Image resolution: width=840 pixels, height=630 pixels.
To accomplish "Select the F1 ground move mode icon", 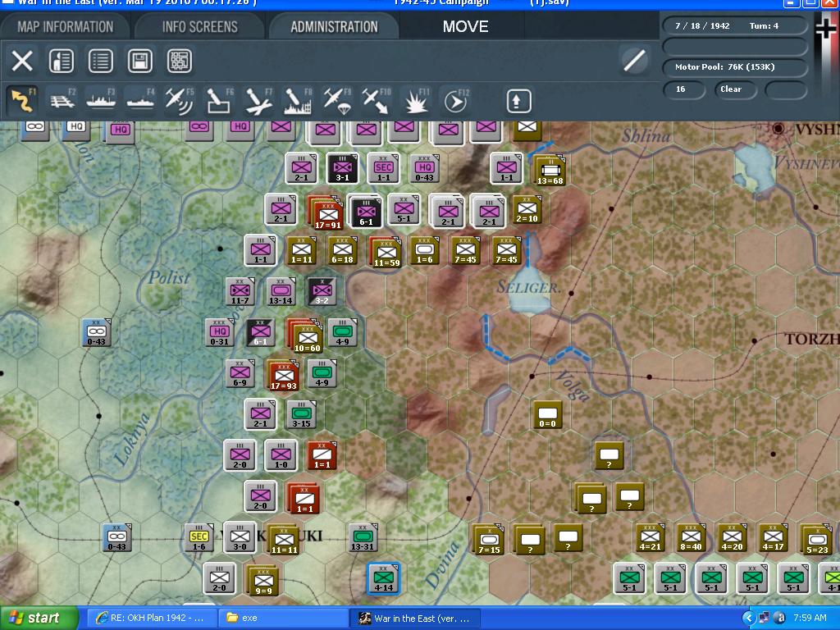I will pos(22,101).
